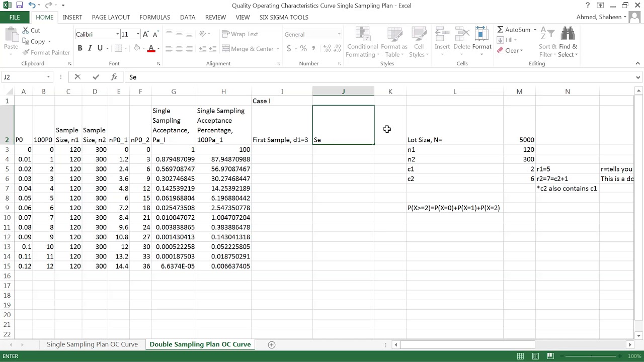Viewport: 644px width, 362px height.
Task: Toggle Italic formatting
Action: click(x=90, y=48)
